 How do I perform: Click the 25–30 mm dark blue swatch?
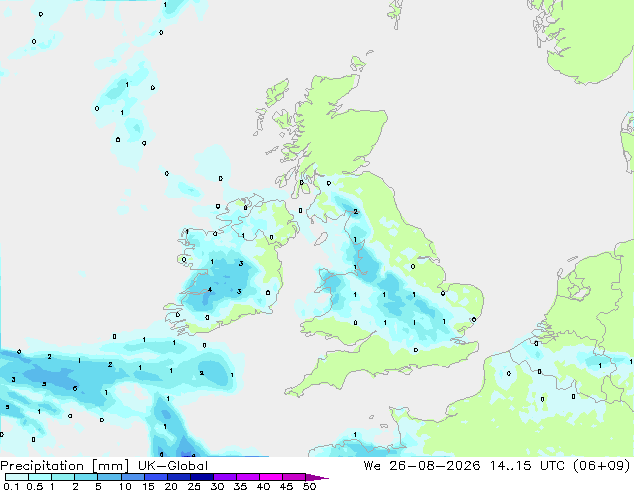pyautogui.click(x=201, y=477)
